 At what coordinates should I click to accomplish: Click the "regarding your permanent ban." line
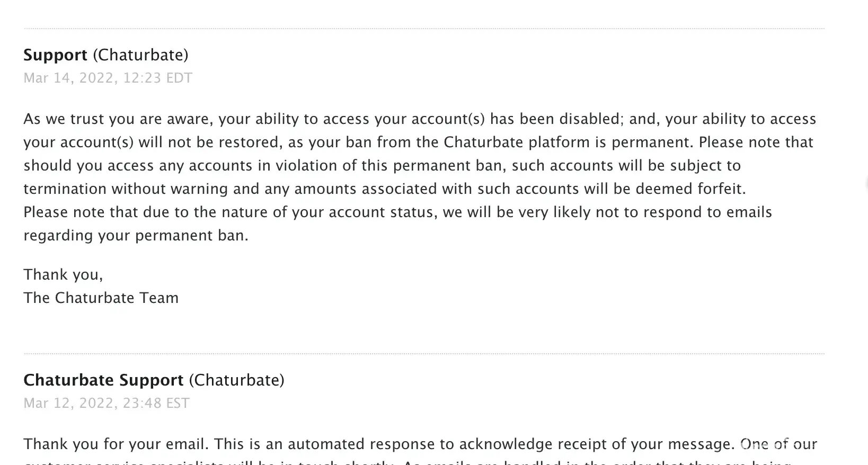(x=136, y=236)
